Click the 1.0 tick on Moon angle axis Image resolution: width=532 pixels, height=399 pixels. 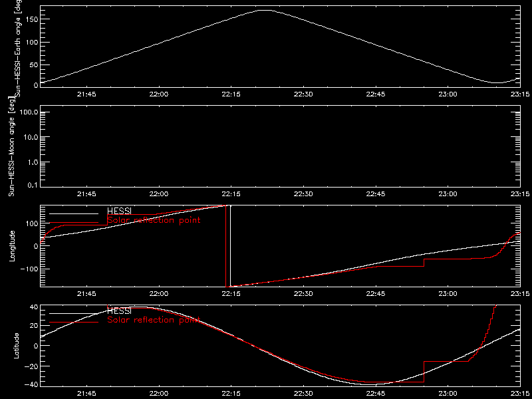point(33,162)
